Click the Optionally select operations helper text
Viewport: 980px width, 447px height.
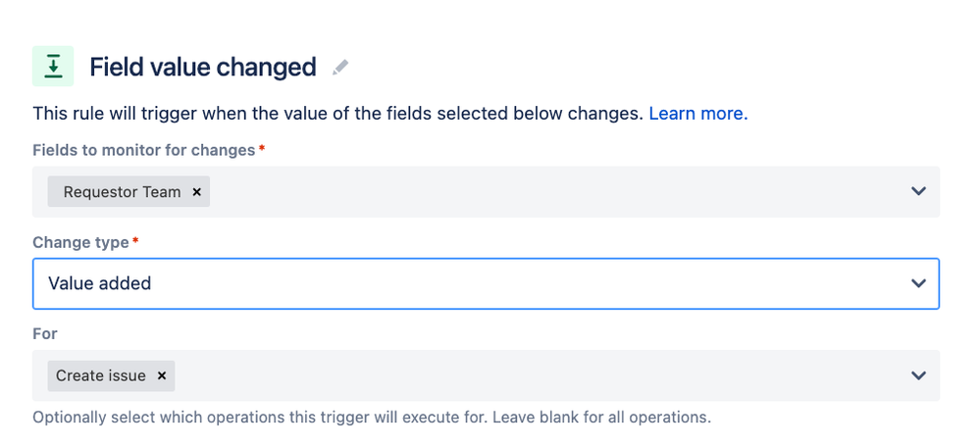click(371, 417)
